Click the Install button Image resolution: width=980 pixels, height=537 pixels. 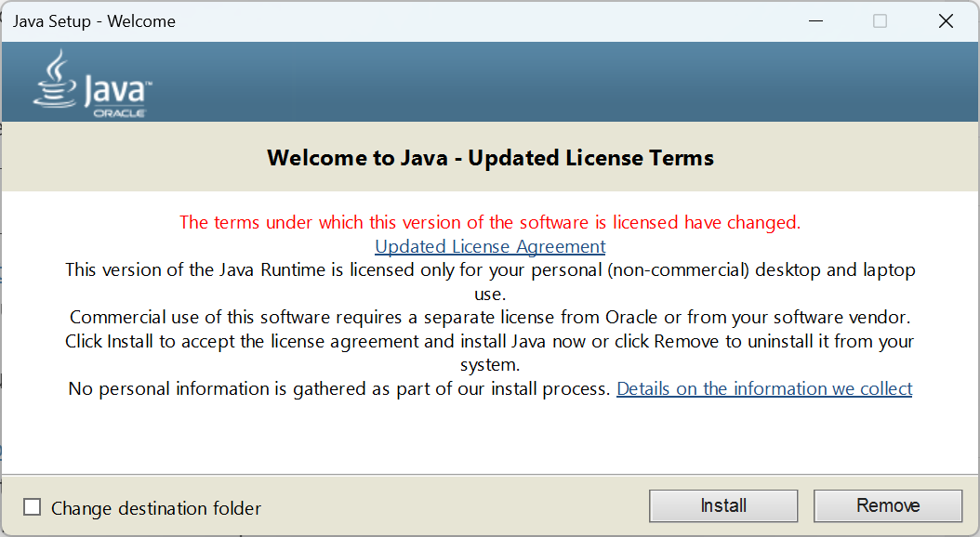723,505
